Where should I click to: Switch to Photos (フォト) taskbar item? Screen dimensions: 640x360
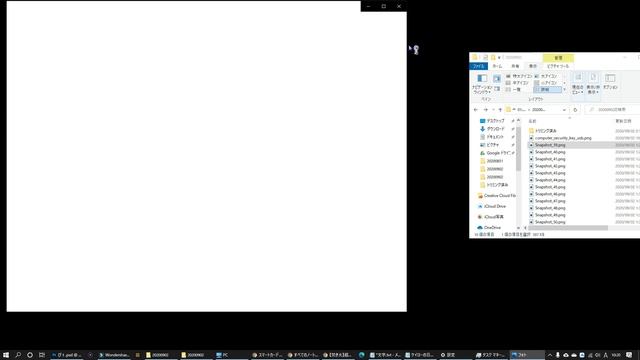click(x=527, y=355)
